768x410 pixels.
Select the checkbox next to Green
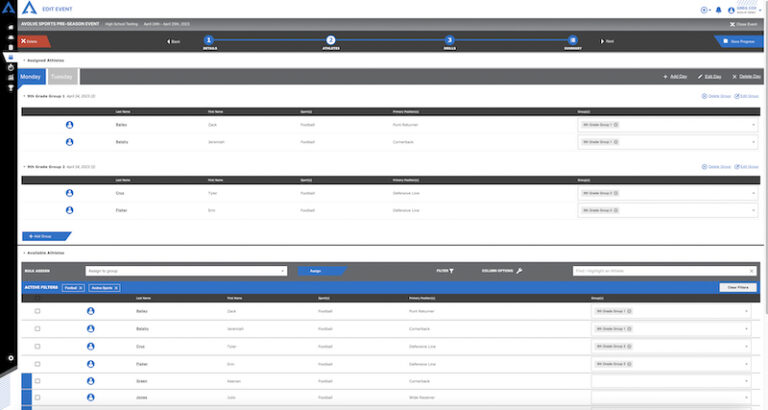coord(37,381)
